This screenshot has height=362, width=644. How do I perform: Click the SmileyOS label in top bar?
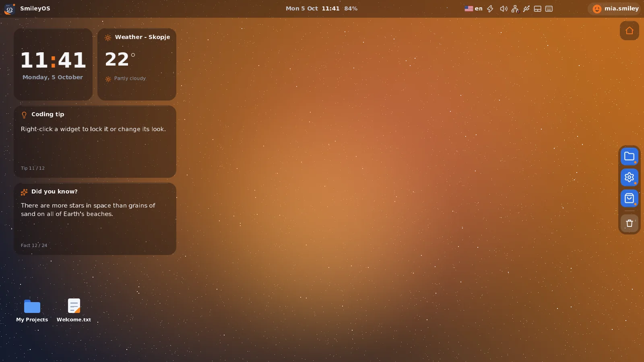coord(35,8)
